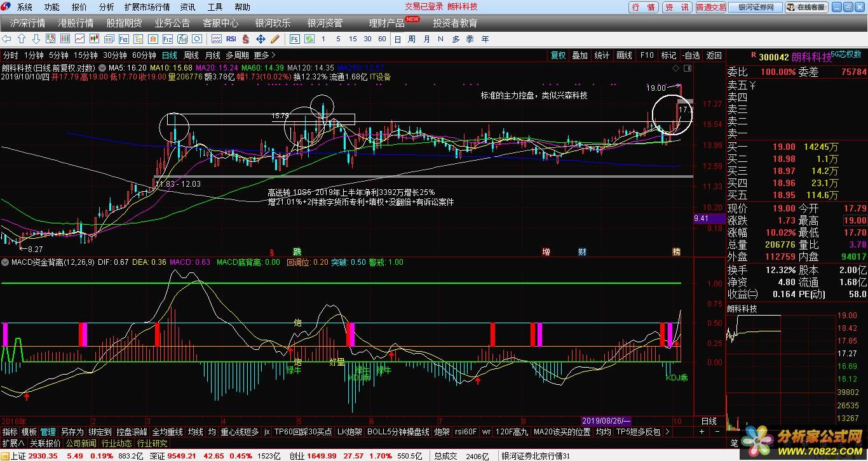Select the pencil drawing tool icon

coord(275,39)
